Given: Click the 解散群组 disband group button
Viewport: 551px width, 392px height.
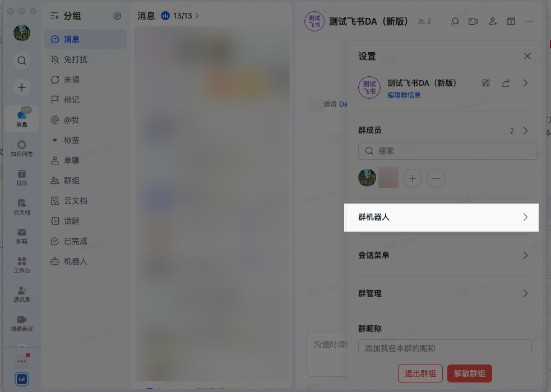Looking at the screenshot, I should (470, 373).
